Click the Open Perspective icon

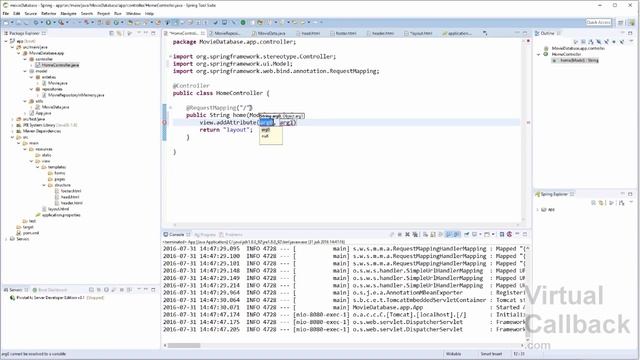click(620, 22)
